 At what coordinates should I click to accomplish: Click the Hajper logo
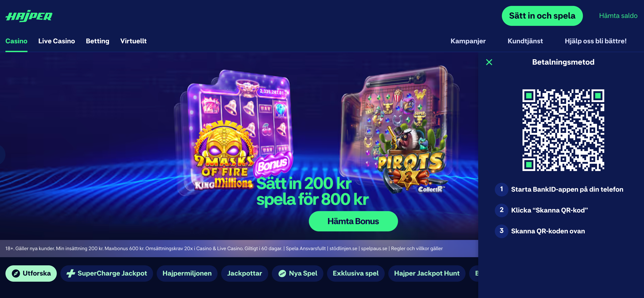tap(29, 16)
